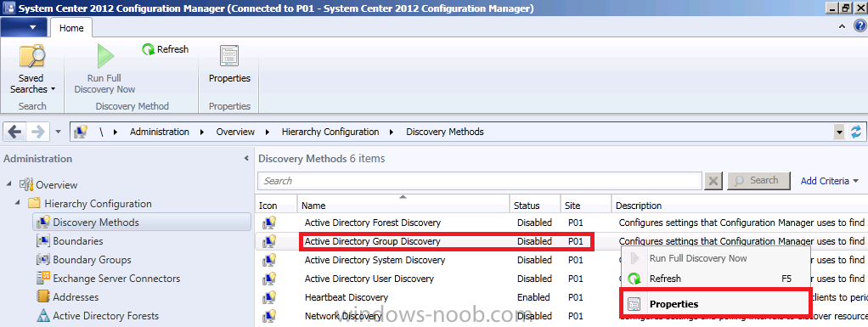Sort by the Status column header
Viewport: 868px width, 327px height.
click(535, 206)
